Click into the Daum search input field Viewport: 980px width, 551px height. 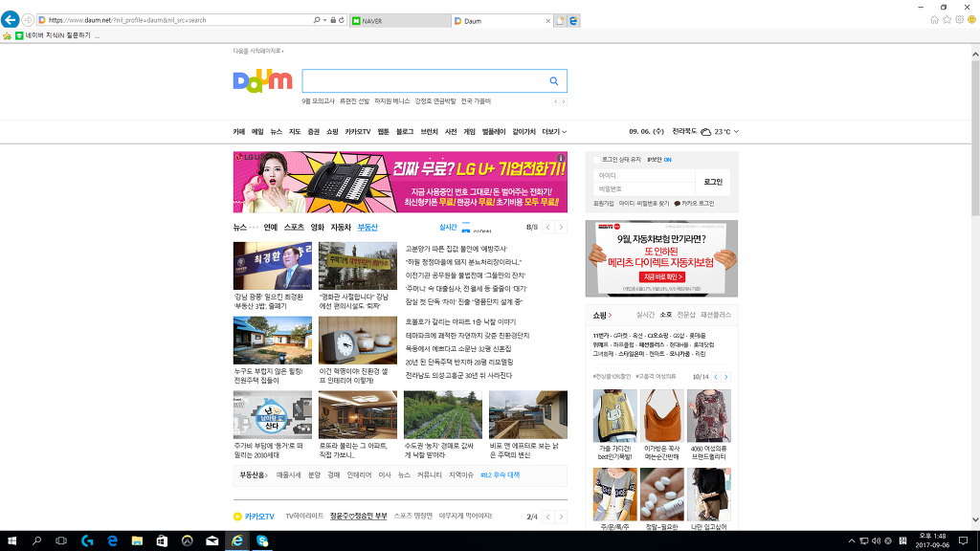[424, 81]
